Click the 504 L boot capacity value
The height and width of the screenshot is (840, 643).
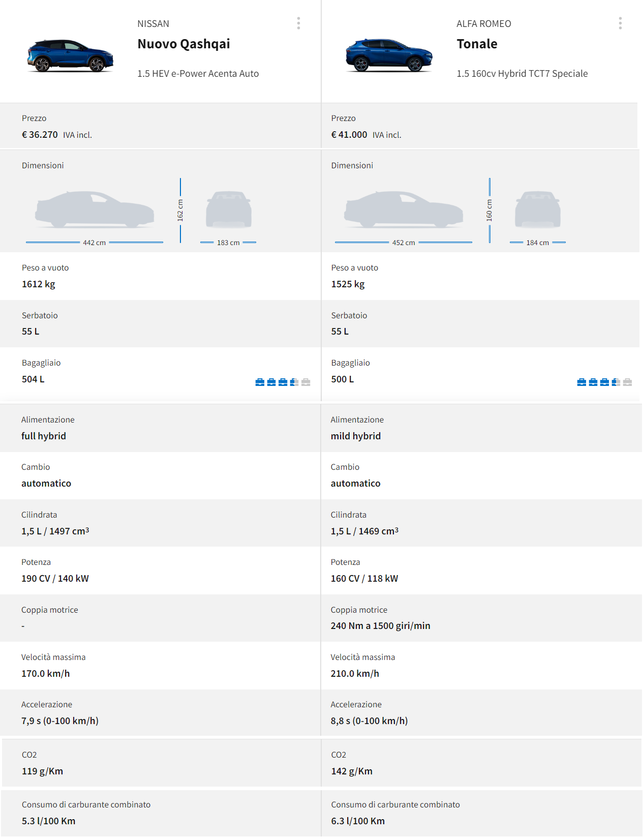[x=33, y=379]
